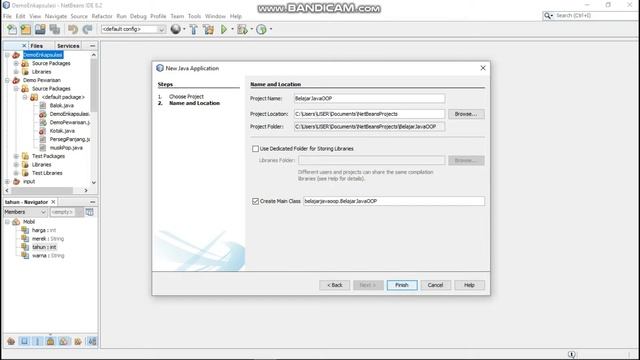Switch to the Files tab
Screen dimensions: 640x360
point(37,46)
